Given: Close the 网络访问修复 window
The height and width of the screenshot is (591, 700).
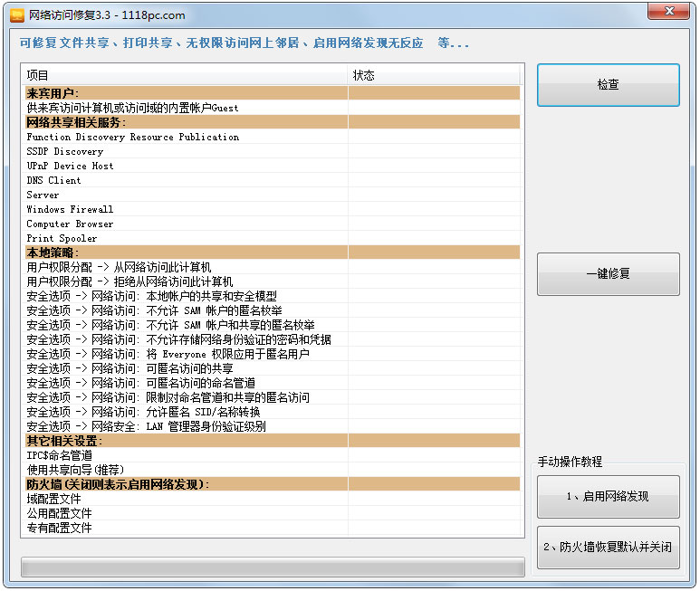Looking at the screenshot, I should click(x=669, y=12).
